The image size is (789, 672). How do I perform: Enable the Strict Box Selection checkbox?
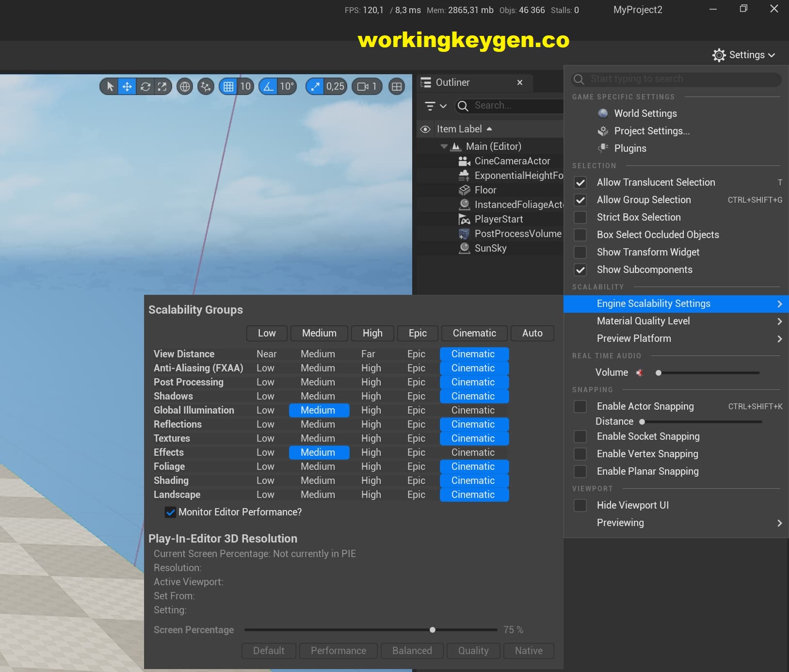(x=580, y=217)
